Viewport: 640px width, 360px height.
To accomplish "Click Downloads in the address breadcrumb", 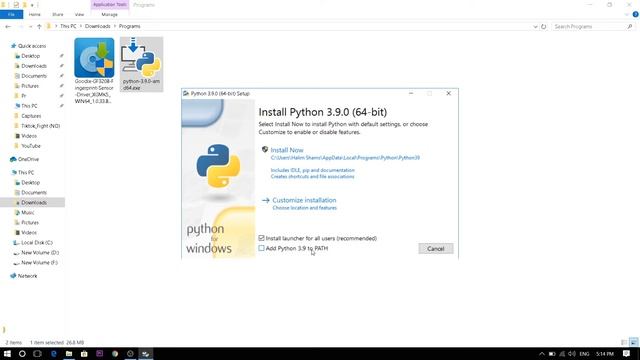I will point(98,26).
